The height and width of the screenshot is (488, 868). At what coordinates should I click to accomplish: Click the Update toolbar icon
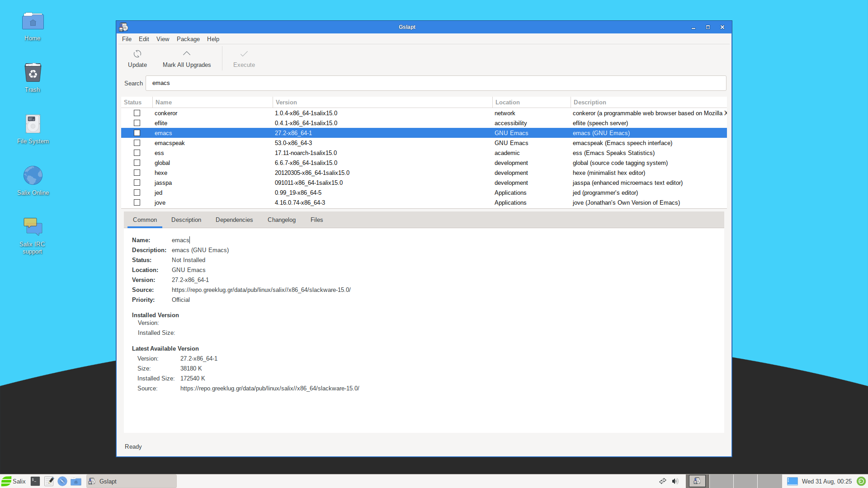[x=137, y=54]
